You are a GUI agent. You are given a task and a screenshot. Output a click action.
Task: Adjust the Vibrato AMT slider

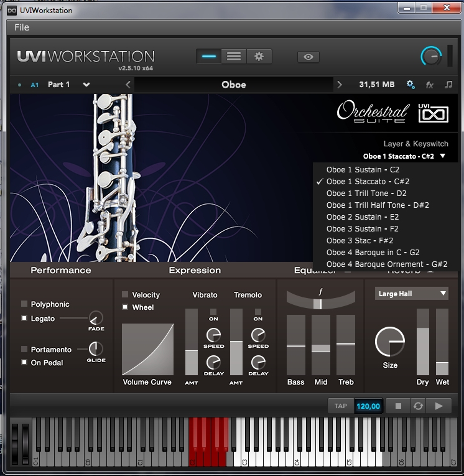point(192,342)
